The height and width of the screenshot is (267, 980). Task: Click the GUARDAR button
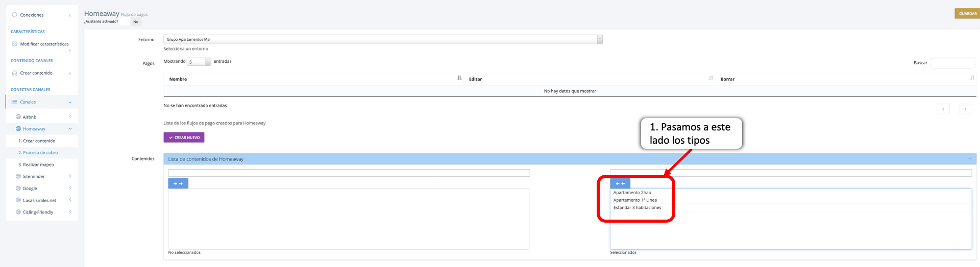pos(967,14)
